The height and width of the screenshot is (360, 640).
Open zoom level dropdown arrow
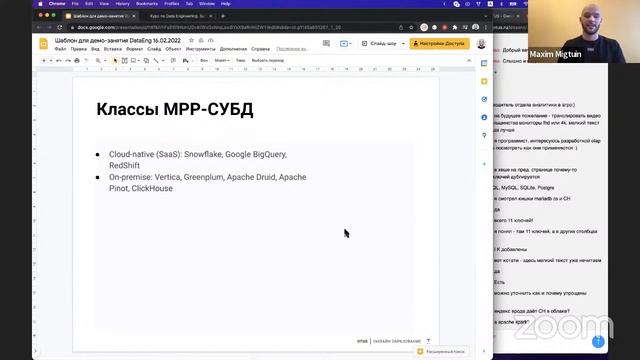tap(105, 60)
